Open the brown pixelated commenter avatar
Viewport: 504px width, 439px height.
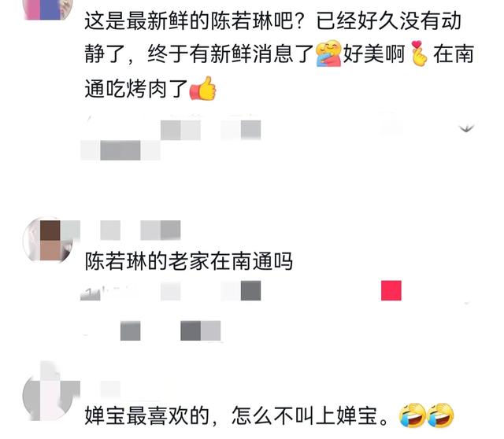click(48, 240)
